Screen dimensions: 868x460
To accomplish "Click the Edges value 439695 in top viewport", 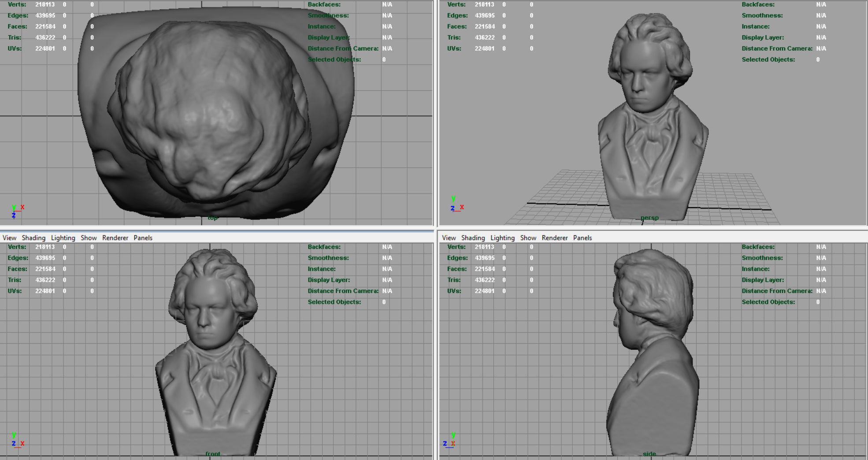I will [45, 15].
